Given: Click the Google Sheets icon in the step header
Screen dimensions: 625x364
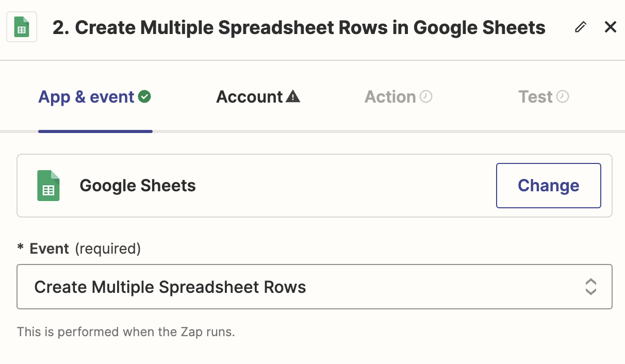Looking at the screenshot, I should pyautogui.click(x=22, y=27).
